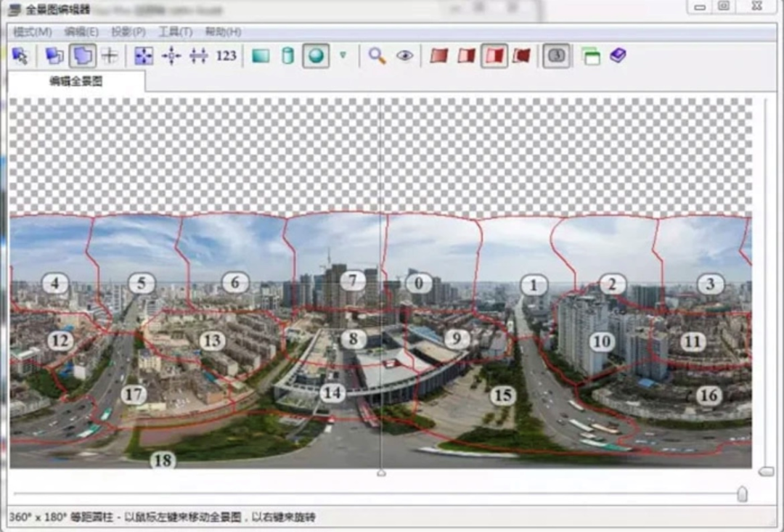784x532 pixels.
Task: Toggle the highlighted third red seam display icon
Action: (494, 55)
